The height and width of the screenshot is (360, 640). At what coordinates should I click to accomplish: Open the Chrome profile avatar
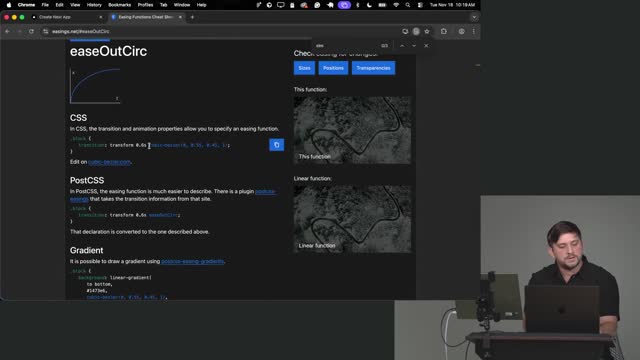461,31
